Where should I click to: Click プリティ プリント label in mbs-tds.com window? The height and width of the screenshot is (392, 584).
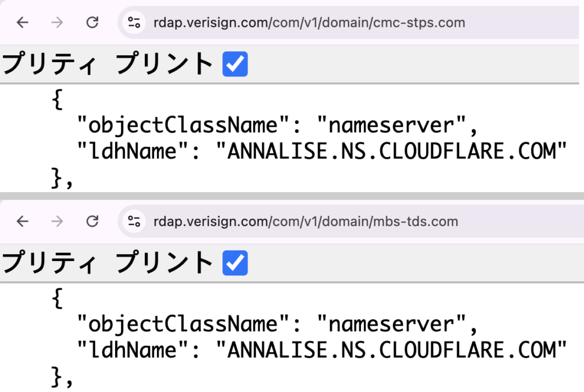click(108, 263)
